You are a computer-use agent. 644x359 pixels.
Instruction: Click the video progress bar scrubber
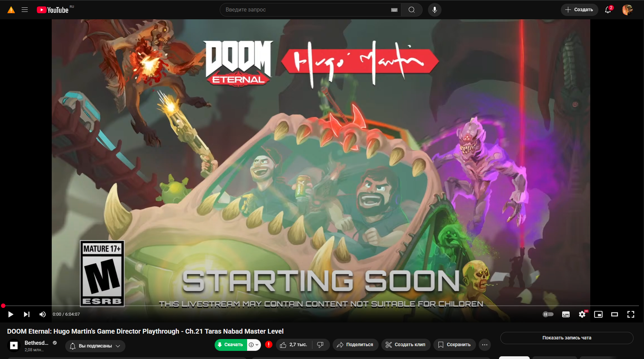(x=3, y=306)
